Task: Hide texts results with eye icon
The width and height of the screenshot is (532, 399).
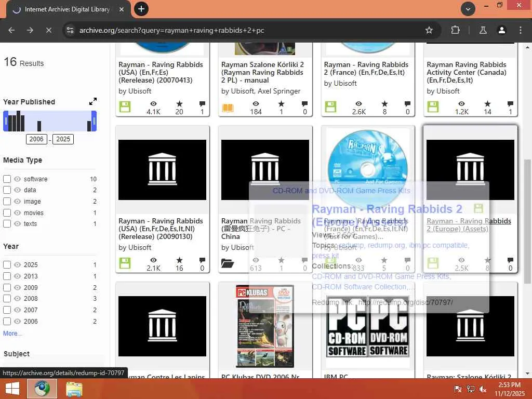Action: pos(17,223)
